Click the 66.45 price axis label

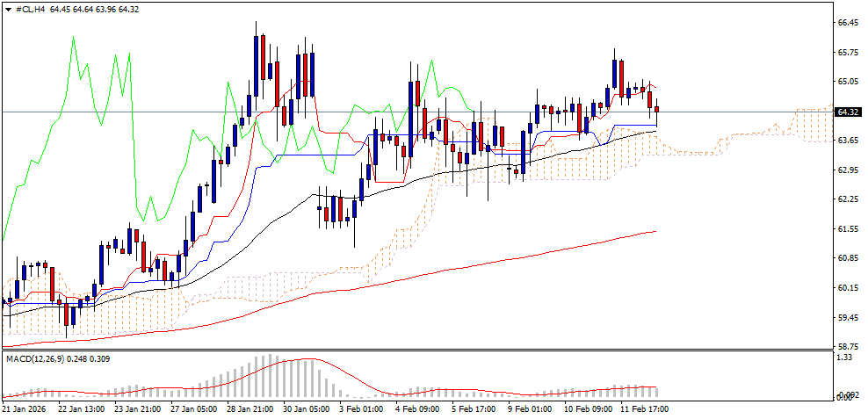[849, 23]
